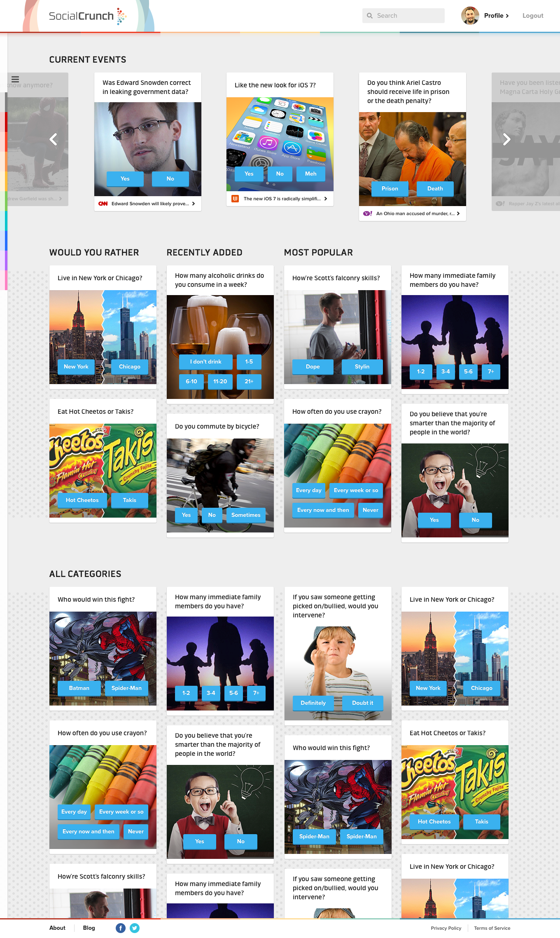Click inside the Search field
This screenshot has width=560, height=938.
(x=404, y=16)
